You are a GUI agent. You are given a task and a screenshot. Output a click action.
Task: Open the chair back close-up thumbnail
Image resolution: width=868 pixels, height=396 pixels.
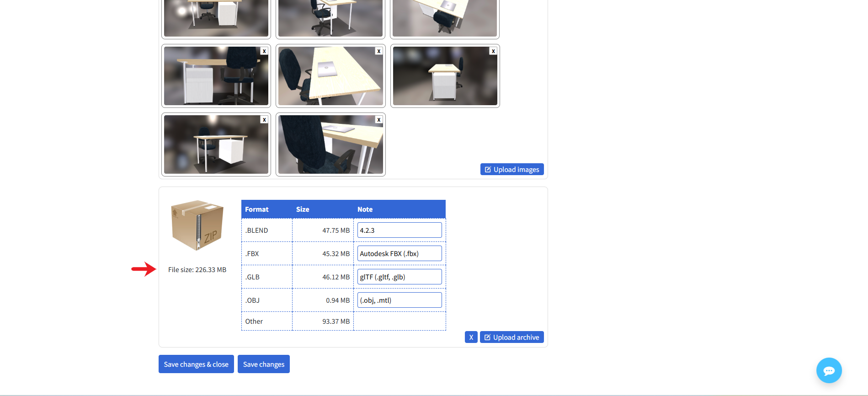coord(330,144)
